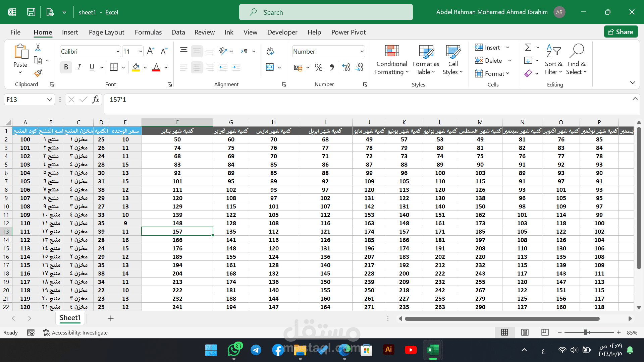Viewport: 644px width, 362px height.
Task: Click the Percent Style icon
Action: (318, 67)
